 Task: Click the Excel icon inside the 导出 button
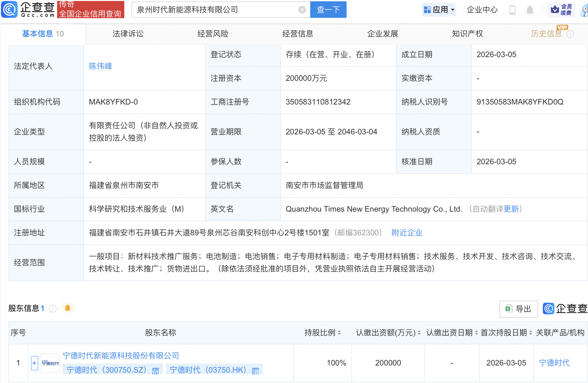[x=509, y=309]
